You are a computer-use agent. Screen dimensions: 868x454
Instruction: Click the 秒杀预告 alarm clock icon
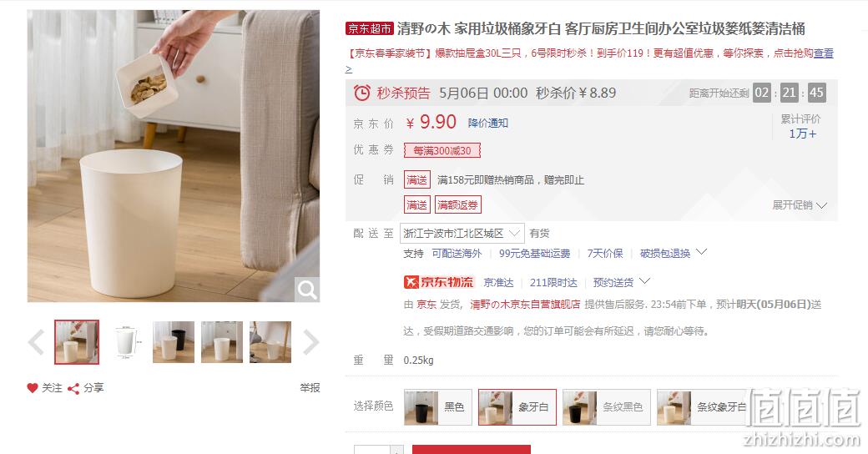[x=362, y=93]
